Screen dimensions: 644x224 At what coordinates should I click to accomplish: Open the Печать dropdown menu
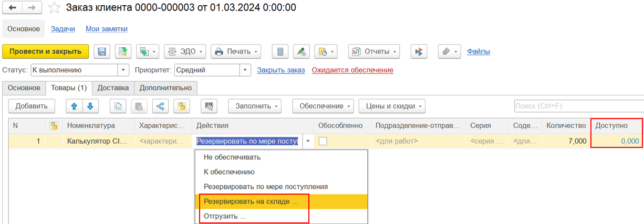click(236, 51)
